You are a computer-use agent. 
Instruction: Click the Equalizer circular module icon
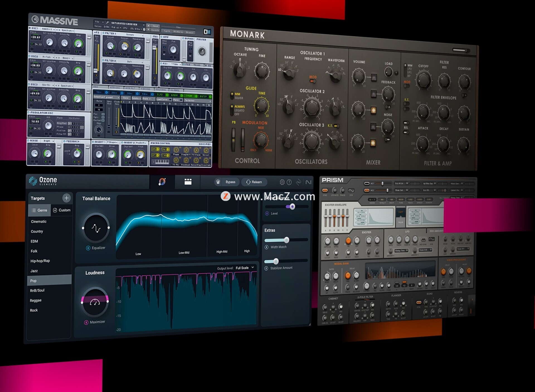point(96,228)
